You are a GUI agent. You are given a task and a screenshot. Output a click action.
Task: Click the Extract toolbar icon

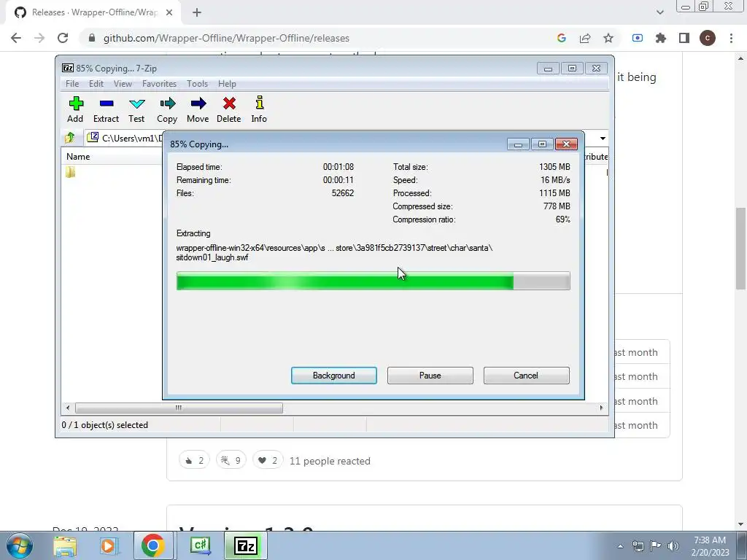(x=106, y=109)
